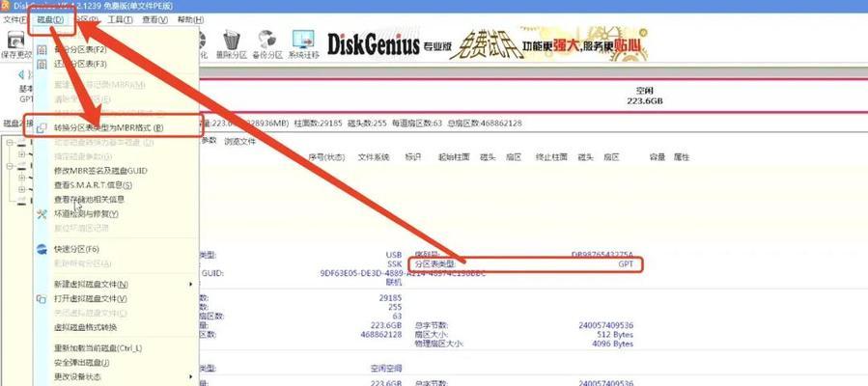This screenshot has width=868, height=386.
Task: Select the 空闲 223.6GB region in disk bar
Action: pos(645,96)
